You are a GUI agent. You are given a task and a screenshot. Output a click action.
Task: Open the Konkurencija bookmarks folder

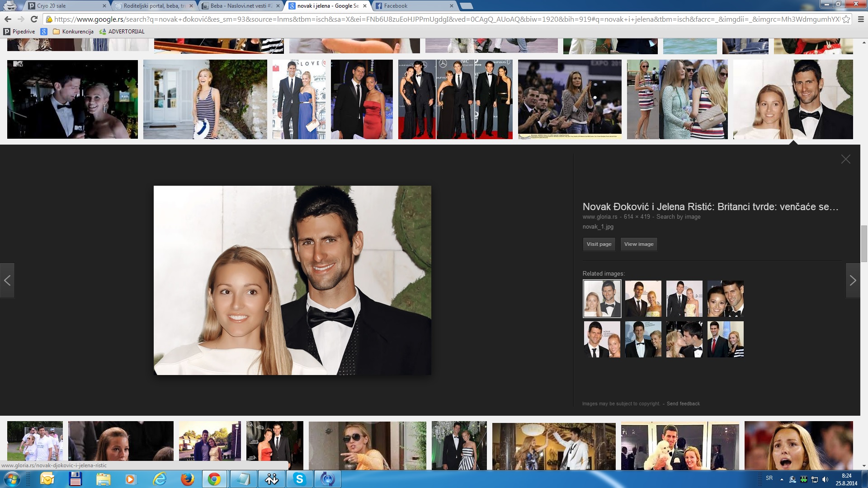[73, 32]
